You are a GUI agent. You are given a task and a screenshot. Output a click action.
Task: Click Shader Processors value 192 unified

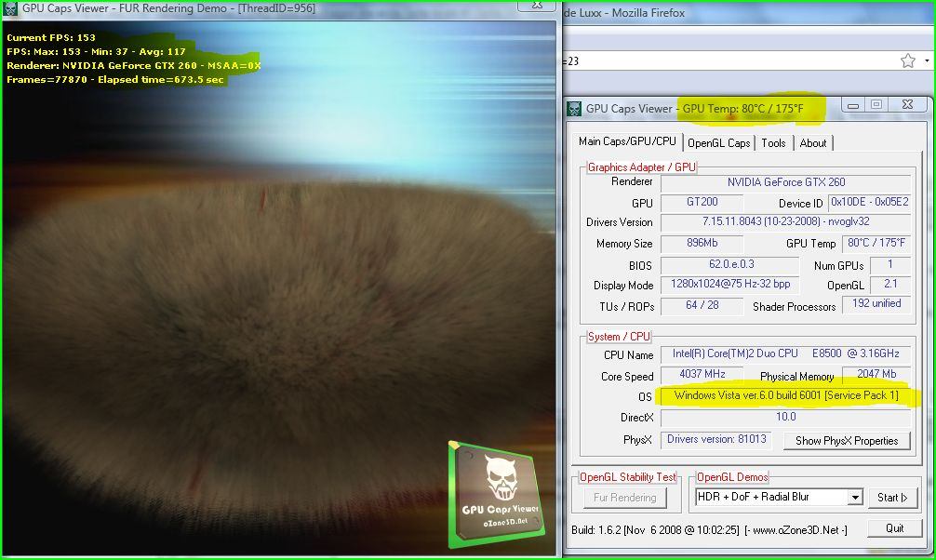click(876, 304)
